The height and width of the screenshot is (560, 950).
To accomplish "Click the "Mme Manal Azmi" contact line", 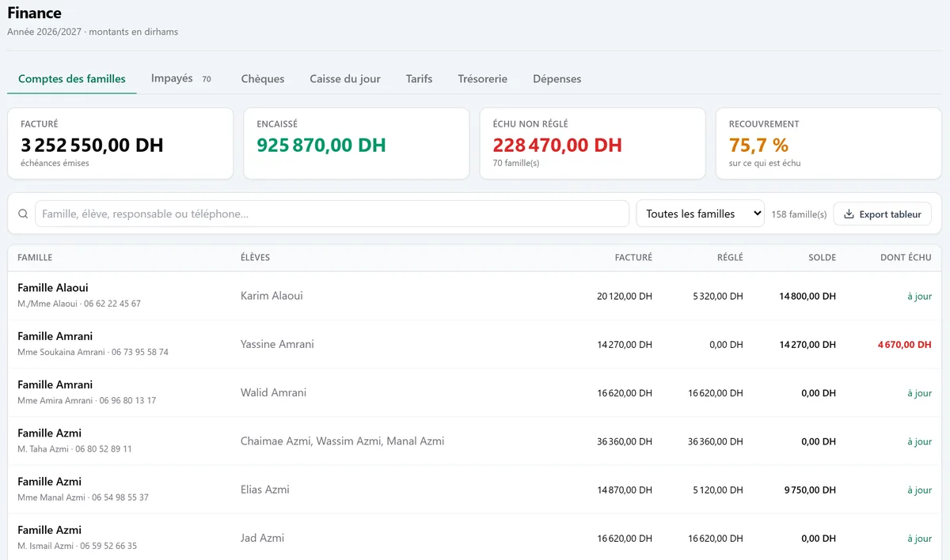I will (x=83, y=498).
